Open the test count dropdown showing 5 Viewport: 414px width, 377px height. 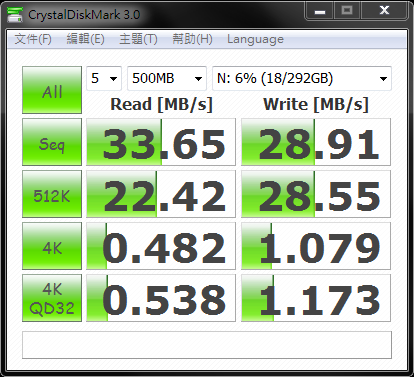[104, 79]
